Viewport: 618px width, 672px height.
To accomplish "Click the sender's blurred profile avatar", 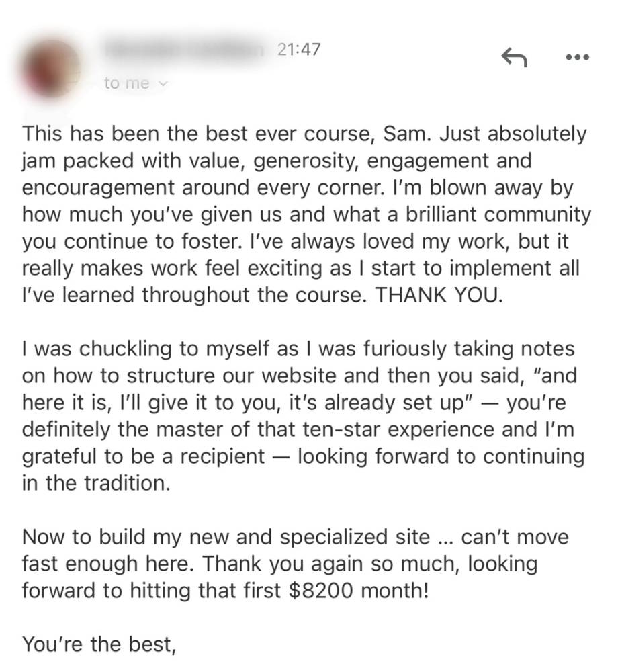I will [52, 69].
